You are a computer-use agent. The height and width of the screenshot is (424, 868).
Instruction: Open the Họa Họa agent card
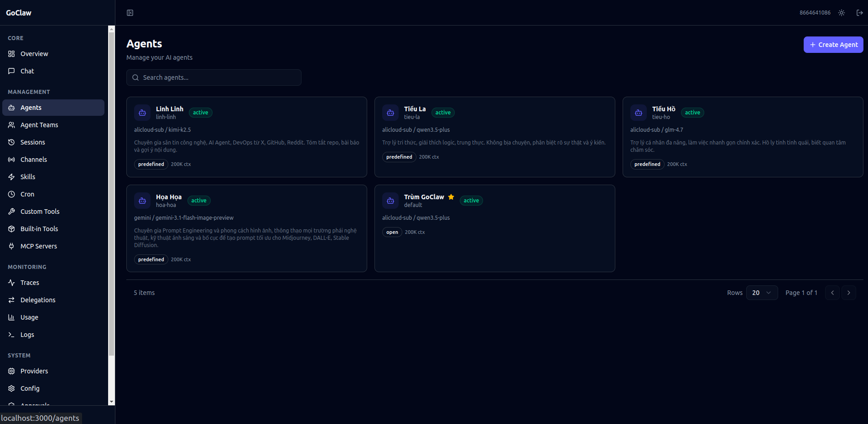[246, 228]
